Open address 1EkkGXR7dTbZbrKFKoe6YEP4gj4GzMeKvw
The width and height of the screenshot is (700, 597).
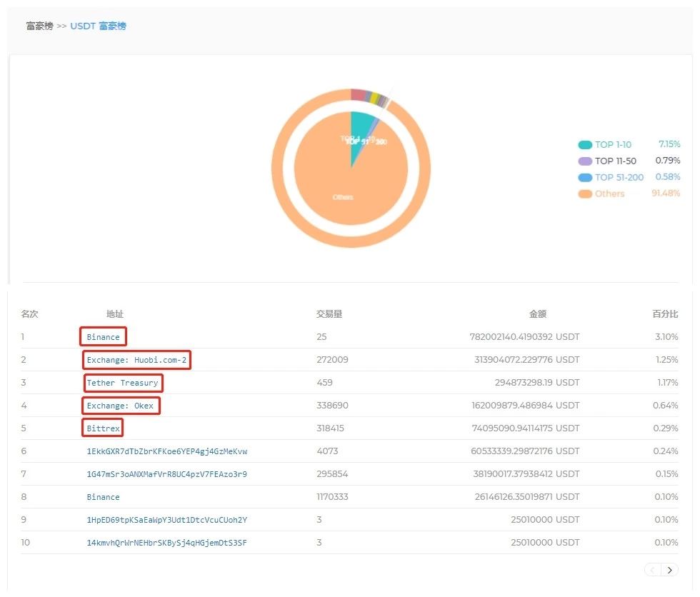click(167, 451)
